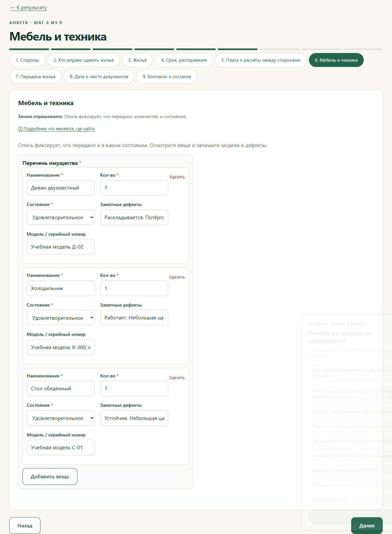The height and width of the screenshot is (534, 392).
Task: Open the Холодильник condition dropdown
Action: [61, 318]
